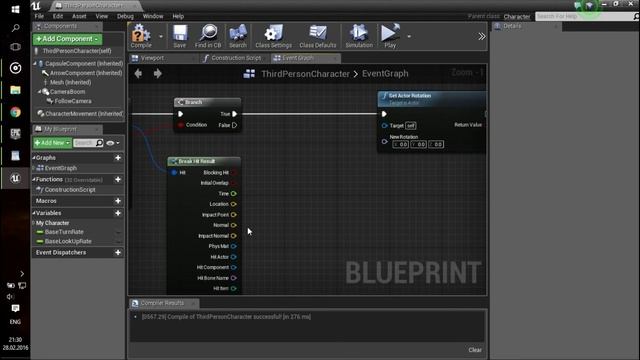The height and width of the screenshot is (360, 640).
Task: Click the Search For Help field
Action: tap(584, 16)
